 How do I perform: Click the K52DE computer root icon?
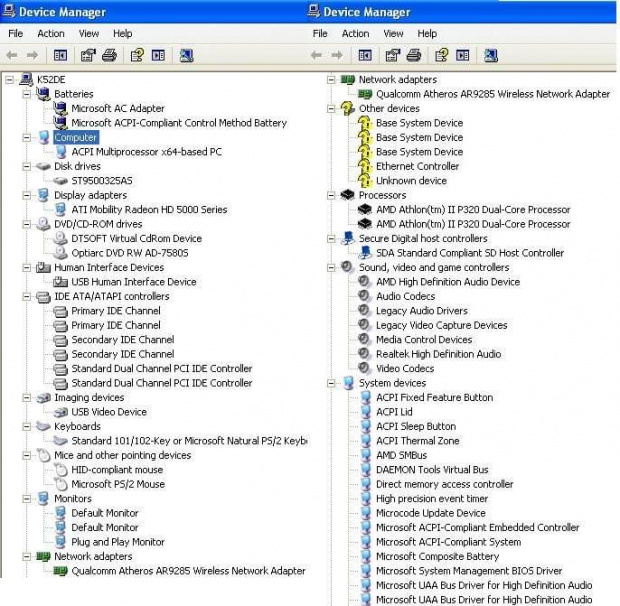(26, 79)
